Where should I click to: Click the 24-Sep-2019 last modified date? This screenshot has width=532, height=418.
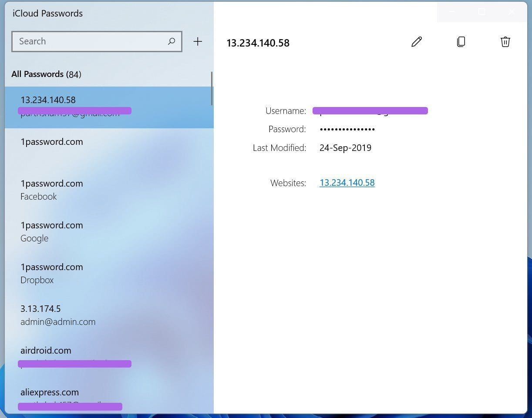pyautogui.click(x=345, y=148)
